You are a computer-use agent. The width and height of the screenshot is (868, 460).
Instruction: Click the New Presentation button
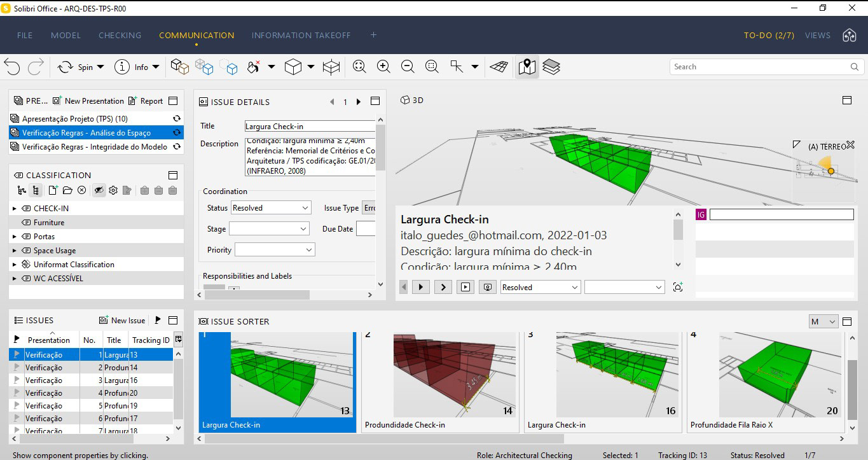88,101
